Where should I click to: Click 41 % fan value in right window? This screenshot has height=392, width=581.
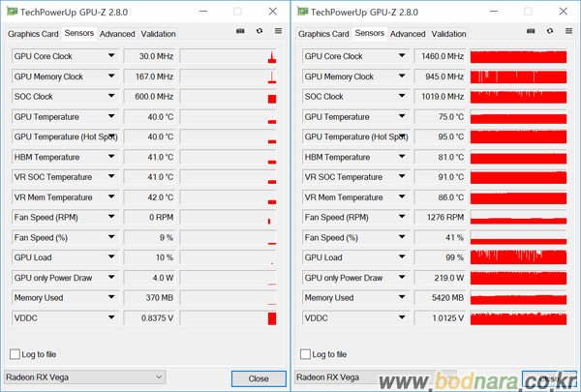pyautogui.click(x=440, y=237)
